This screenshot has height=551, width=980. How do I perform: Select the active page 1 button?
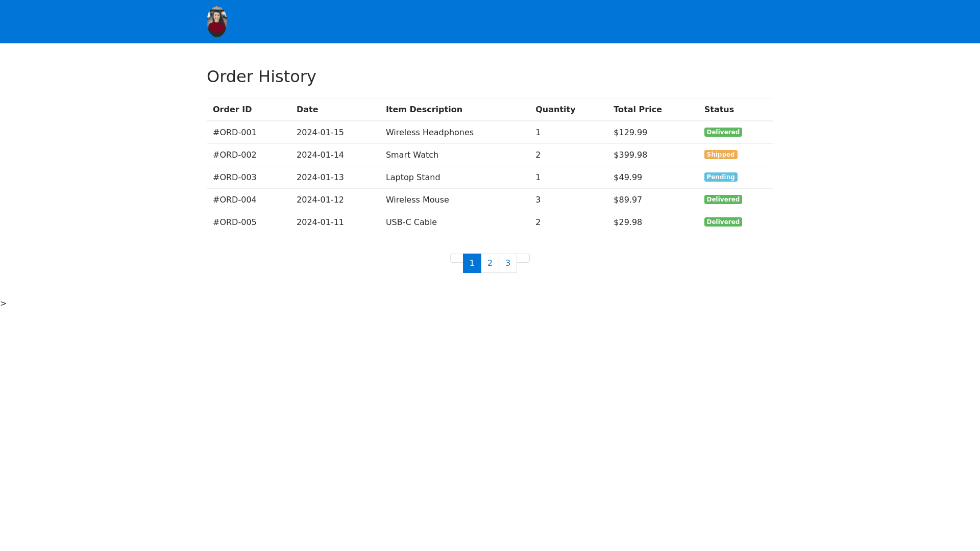(472, 263)
